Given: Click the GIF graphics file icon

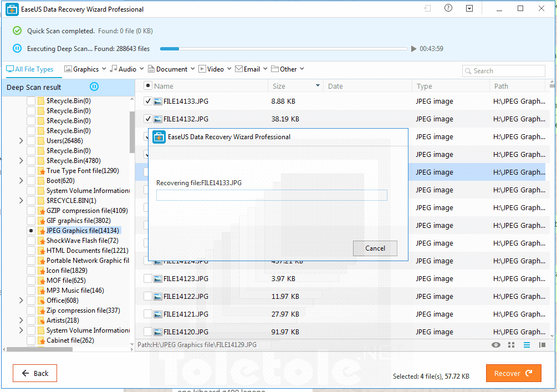Looking at the screenshot, I should click(x=41, y=221).
